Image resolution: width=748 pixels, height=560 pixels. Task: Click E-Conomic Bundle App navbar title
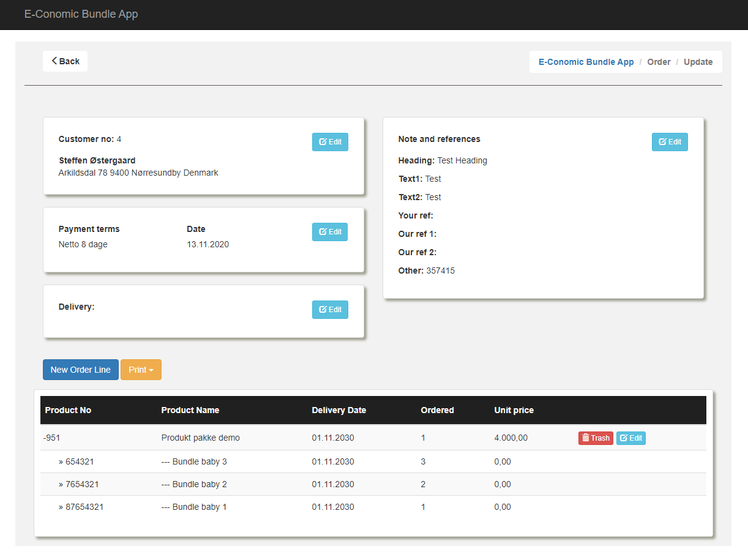[81, 14]
